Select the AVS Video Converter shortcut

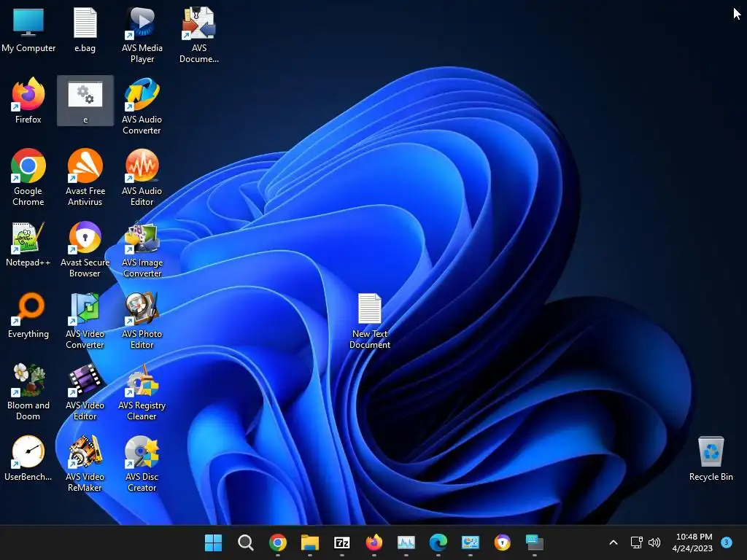pos(85,321)
